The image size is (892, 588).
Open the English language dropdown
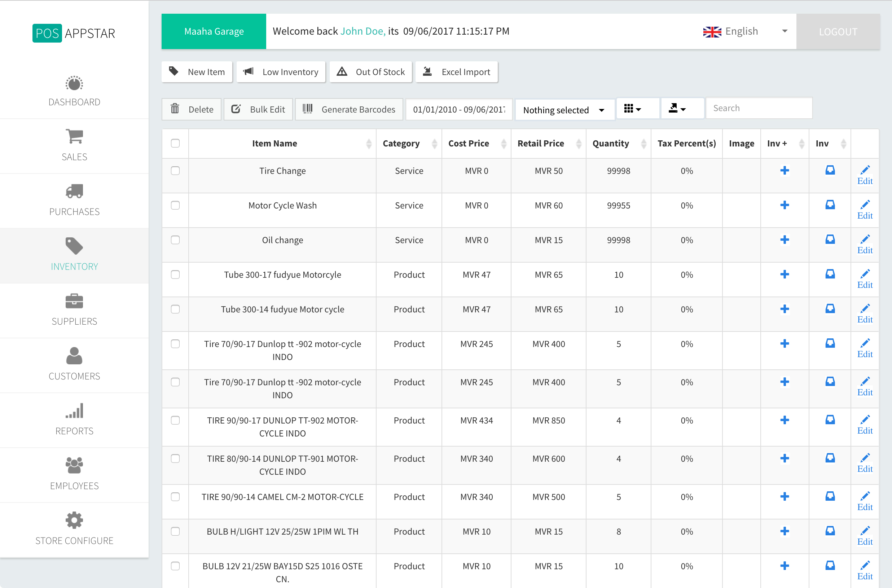pos(744,31)
